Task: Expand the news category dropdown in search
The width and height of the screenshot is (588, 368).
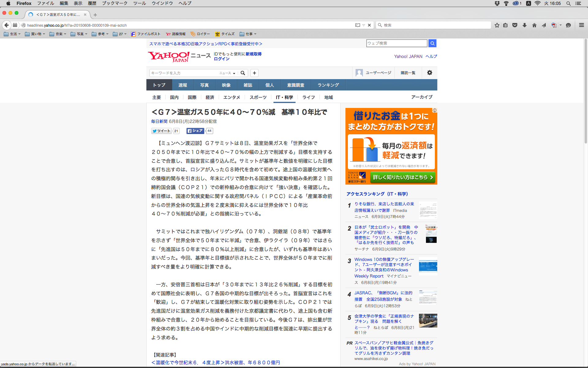Action: [227, 73]
